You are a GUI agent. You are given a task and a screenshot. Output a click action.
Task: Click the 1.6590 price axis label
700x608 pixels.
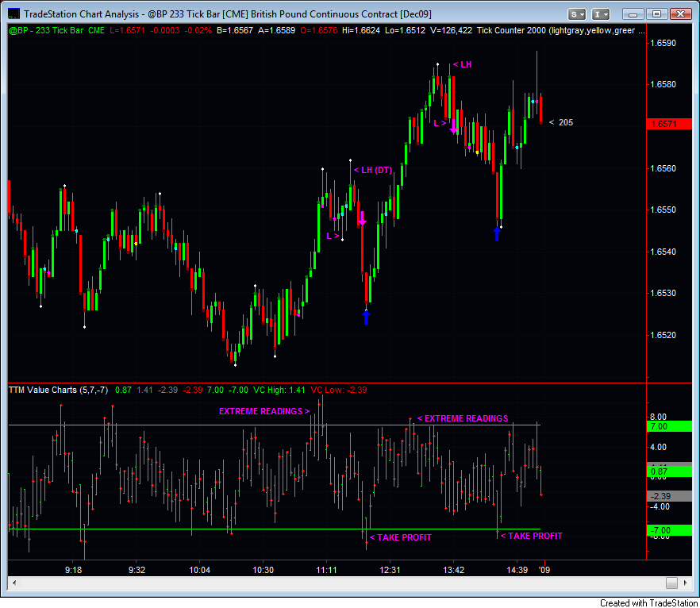663,44
